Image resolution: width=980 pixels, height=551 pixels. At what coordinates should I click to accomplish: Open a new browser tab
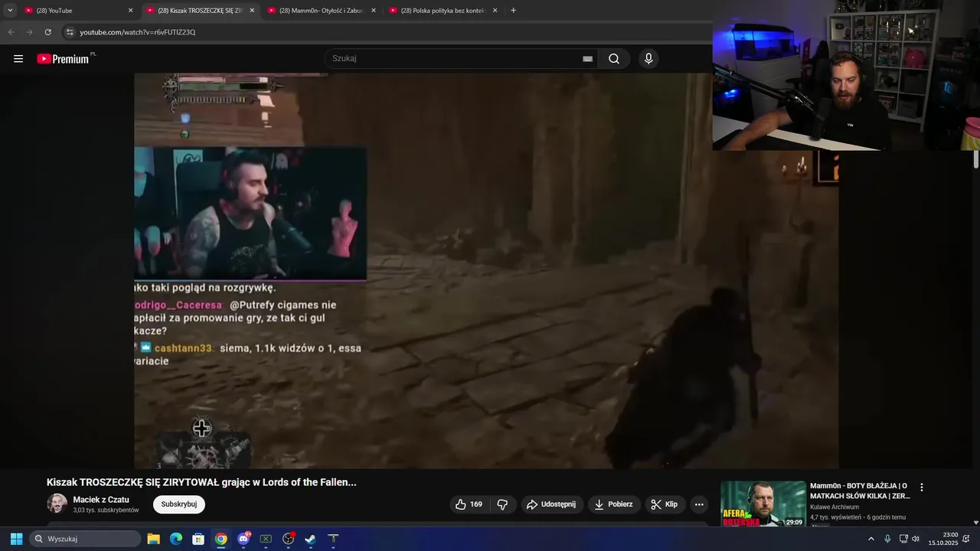513,11
